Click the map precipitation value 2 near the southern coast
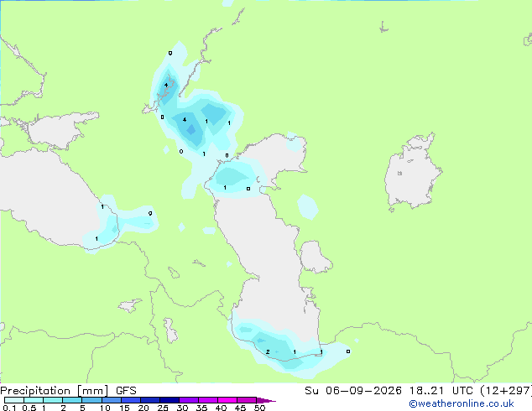The width and height of the screenshot is (532, 411). coord(268,351)
